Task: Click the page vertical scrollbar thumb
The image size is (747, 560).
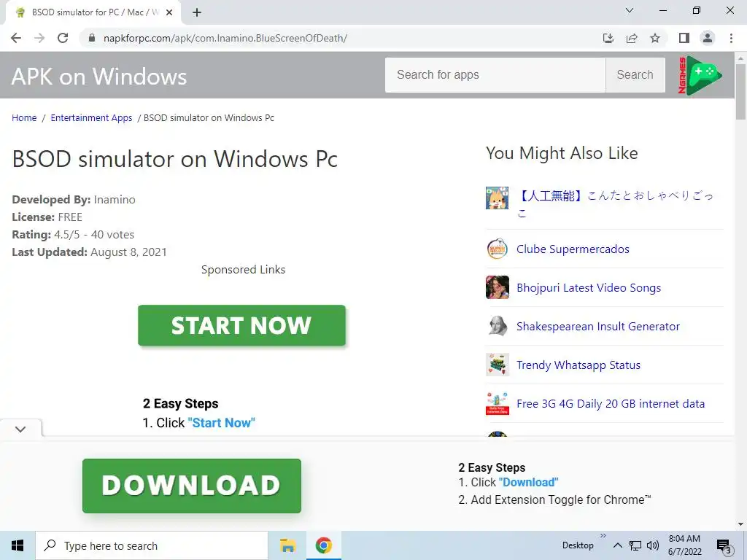Action: [x=740, y=91]
